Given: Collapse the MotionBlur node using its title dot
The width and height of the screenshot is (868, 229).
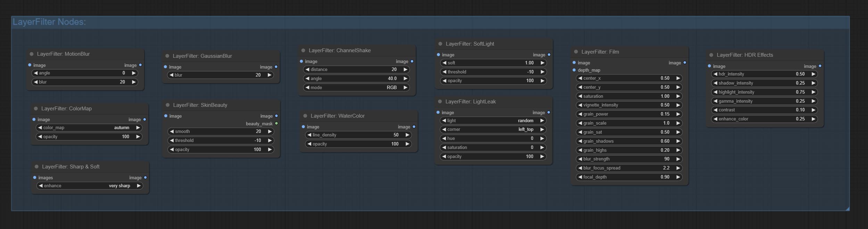Looking at the screenshot, I should 32,54.
